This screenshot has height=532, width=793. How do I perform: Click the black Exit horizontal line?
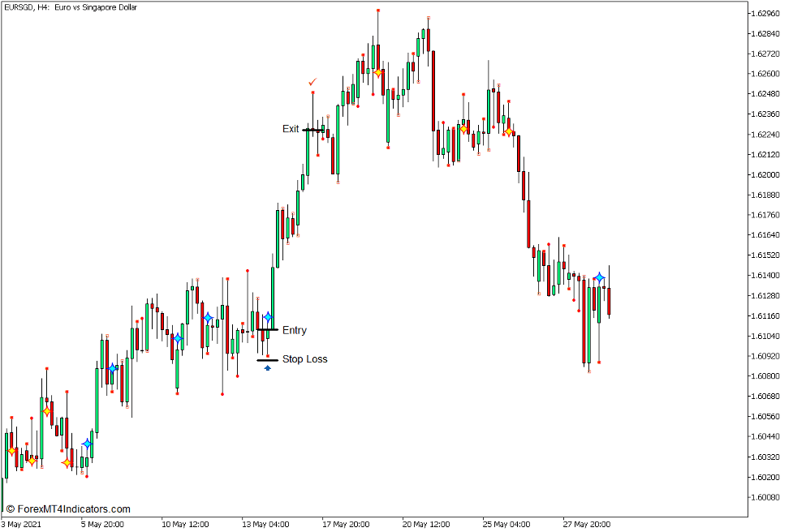(x=314, y=129)
